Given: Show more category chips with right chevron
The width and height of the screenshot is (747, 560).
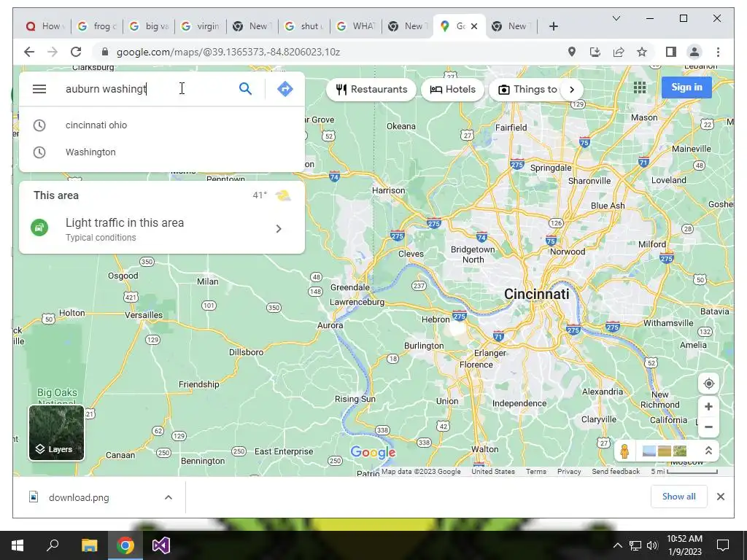Looking at the screenshot, I should point(572,89).
